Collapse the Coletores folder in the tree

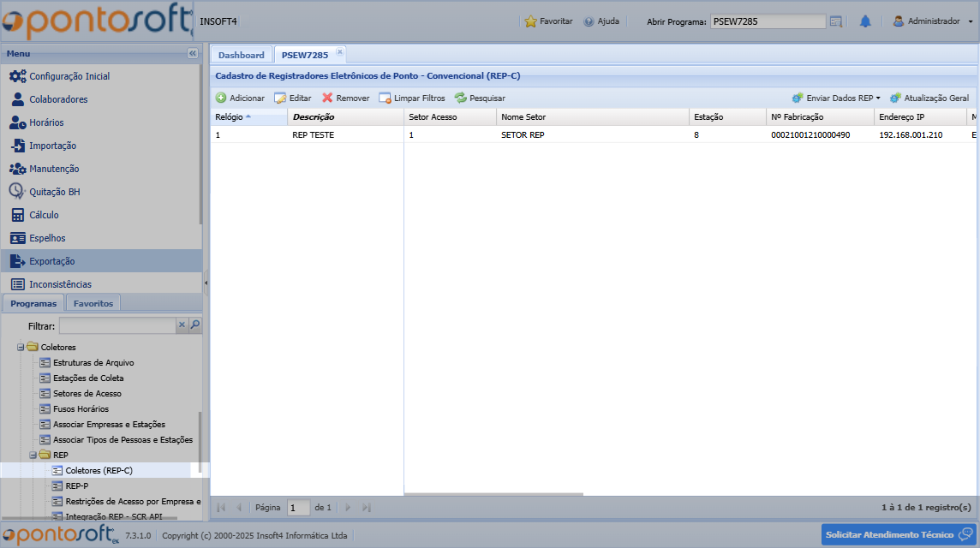pos(21,348)
